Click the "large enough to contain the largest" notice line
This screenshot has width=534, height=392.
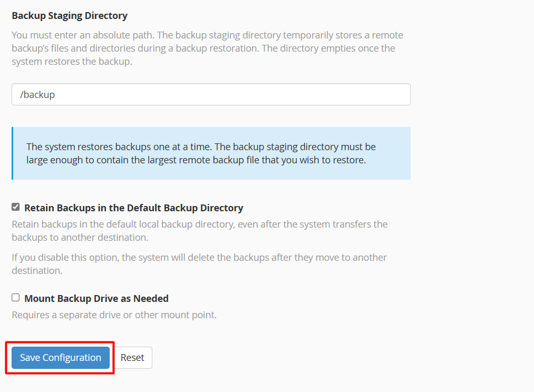point(196,160)
